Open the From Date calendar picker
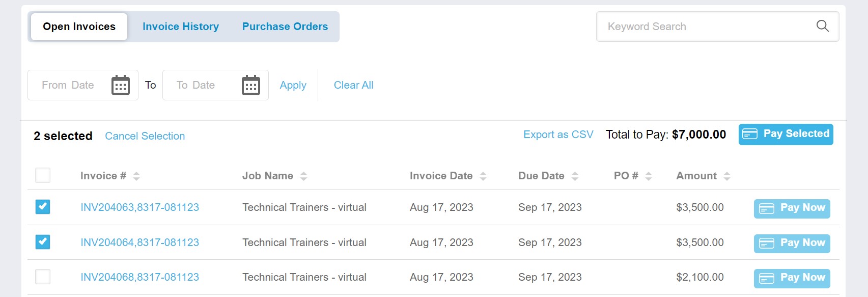Screen dimensions: 868x297 coord(120,85)
